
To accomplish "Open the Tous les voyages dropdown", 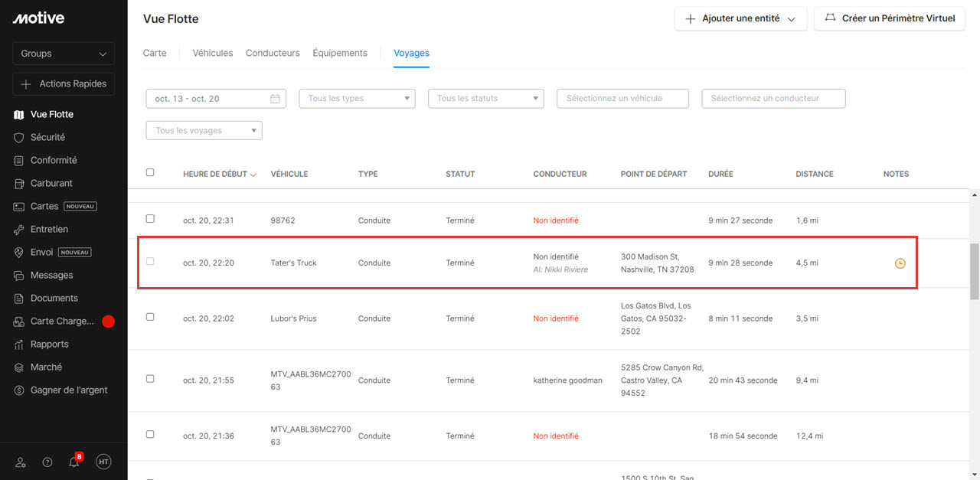I will coord(204,131).
